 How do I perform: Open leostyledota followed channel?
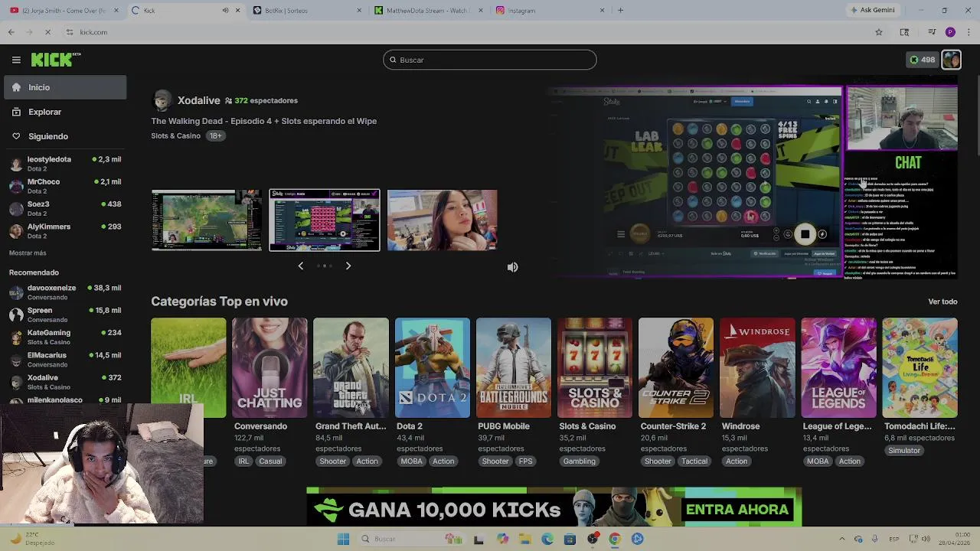[x=64, y=163]
